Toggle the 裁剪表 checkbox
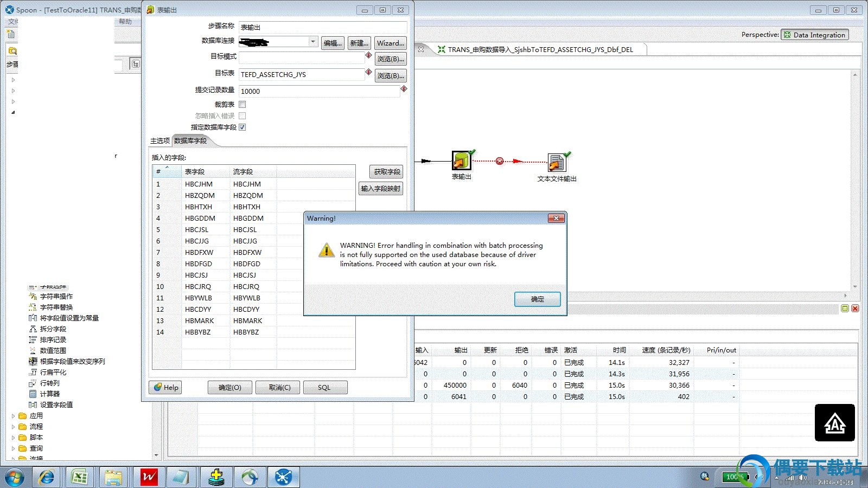The image size is (868, 488). click(242, 104)
